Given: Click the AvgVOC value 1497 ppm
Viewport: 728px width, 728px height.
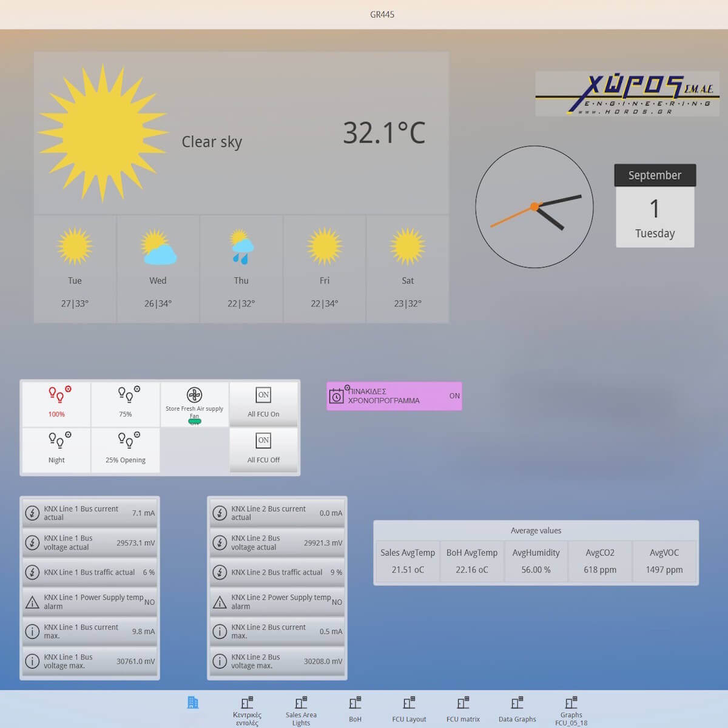Looking at the screenshot, I should [x=664, y=570].
